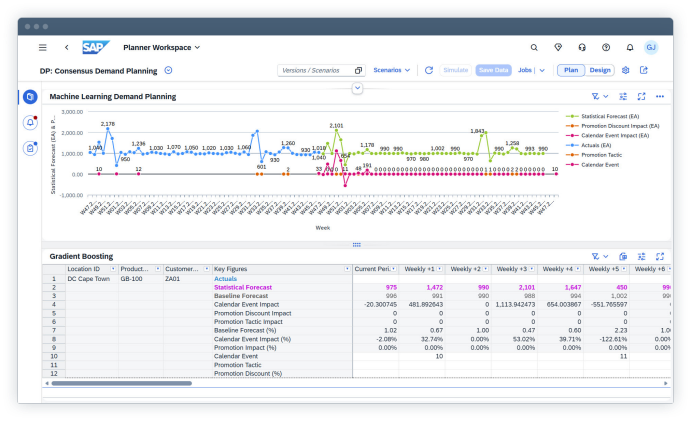The image size is (691, 421).
Task: Open the Scenarios dropdown
Action: click(x=391, y=70)
